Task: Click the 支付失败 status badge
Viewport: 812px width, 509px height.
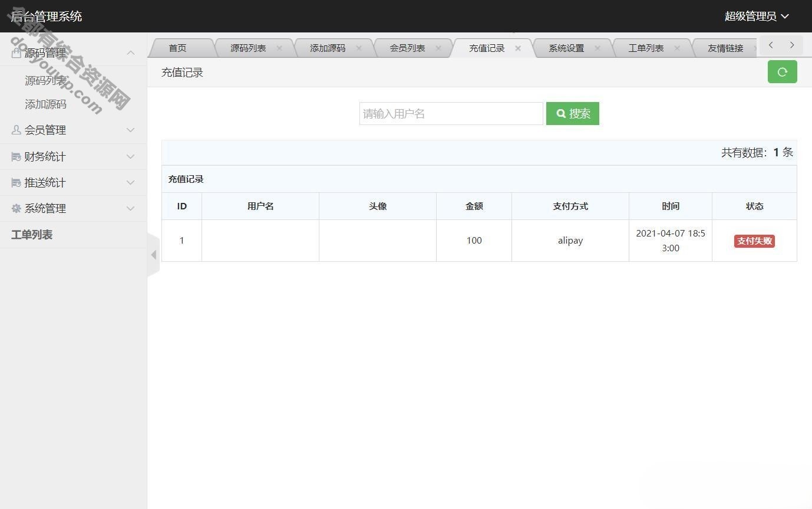Action: coord(754,241)
